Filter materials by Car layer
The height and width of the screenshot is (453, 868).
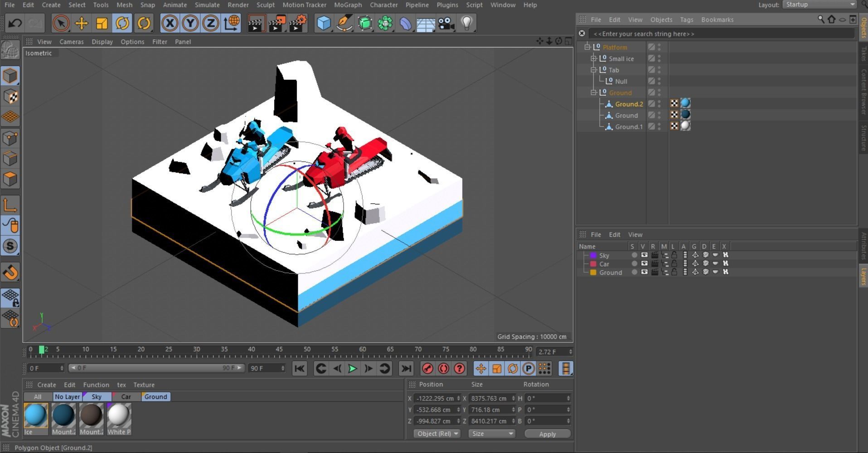point(126,397)
